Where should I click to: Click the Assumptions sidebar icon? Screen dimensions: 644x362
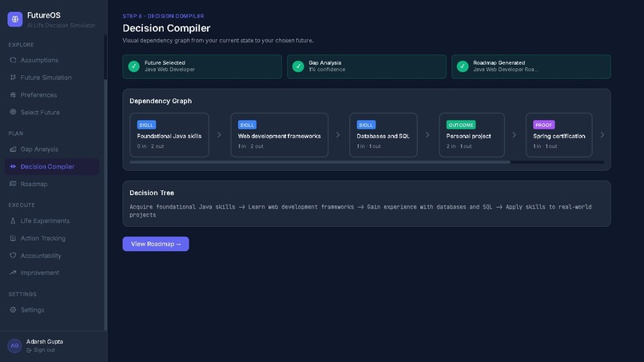tap(13, 60)
